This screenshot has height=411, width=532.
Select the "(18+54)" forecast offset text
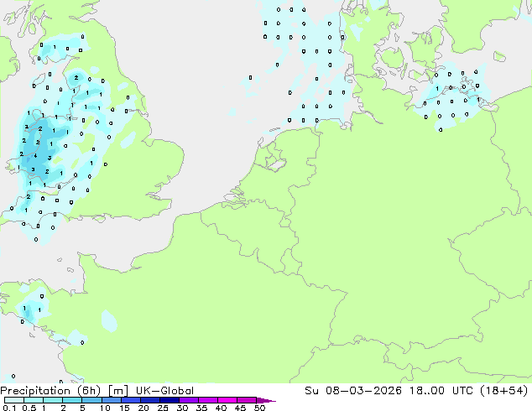503,391
